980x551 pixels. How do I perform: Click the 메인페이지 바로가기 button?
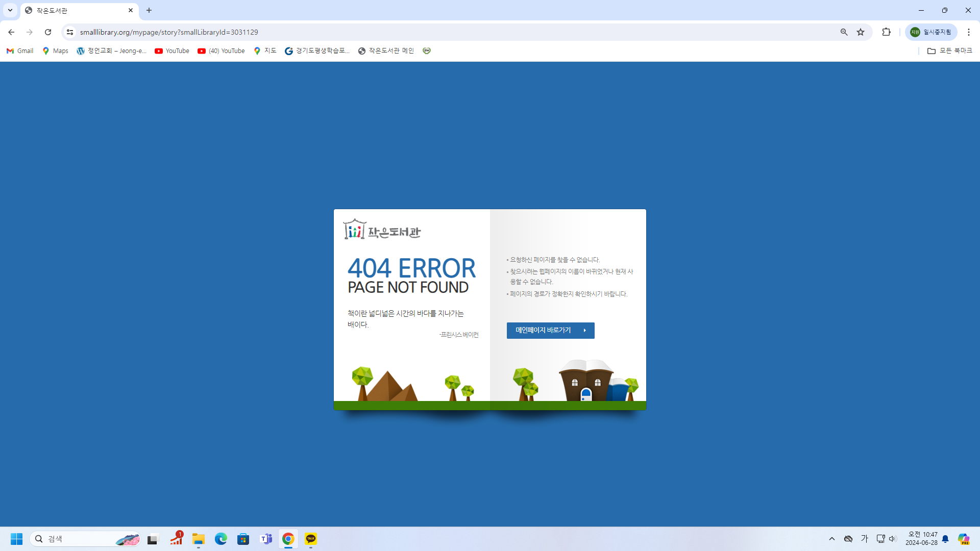[550, 330]
